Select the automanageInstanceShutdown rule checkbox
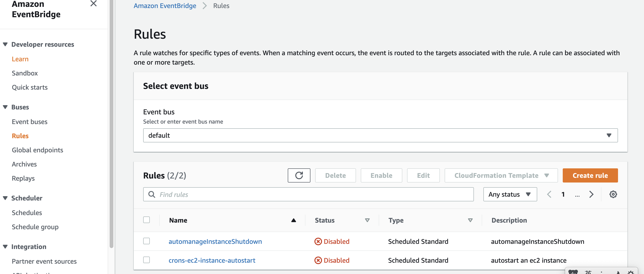The width and height of the screenshot is (644, 274). coord(146,241)
